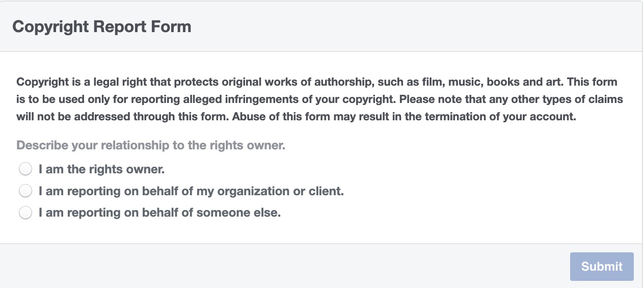
Task: Click the 'Copyright Report Form' heading
Action: click(102, 27)
